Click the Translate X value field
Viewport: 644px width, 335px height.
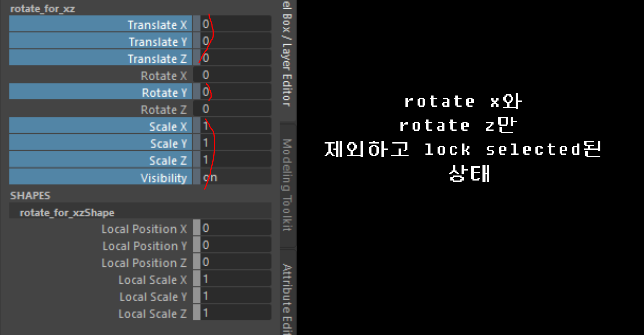click(x=236, y=24)
